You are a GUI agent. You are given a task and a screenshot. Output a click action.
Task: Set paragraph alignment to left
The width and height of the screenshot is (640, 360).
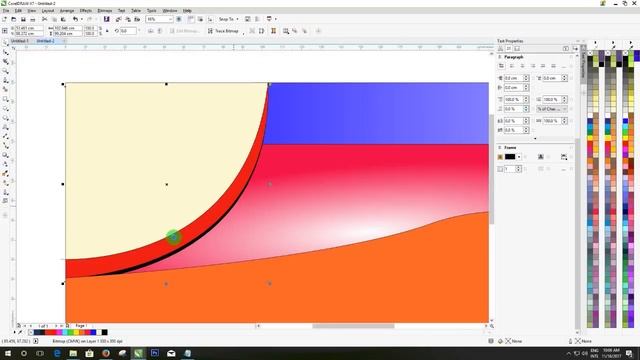click(512, 66)
